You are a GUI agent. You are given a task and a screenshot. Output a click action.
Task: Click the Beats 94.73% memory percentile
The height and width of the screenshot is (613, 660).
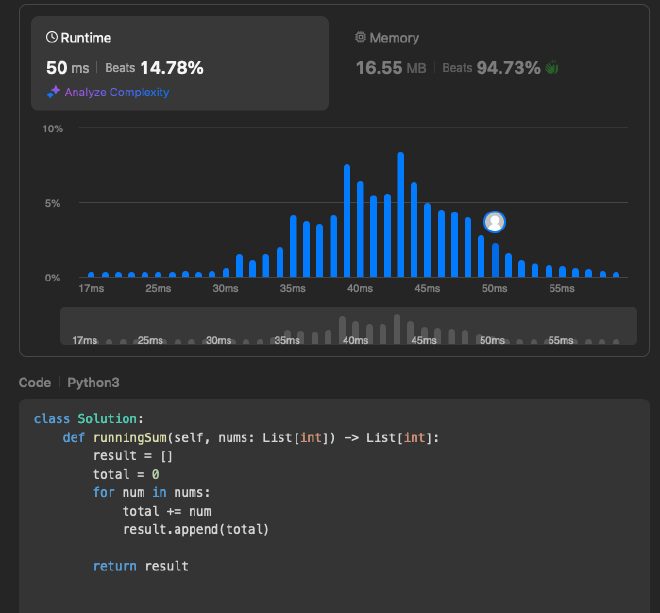tap(491, 68)
